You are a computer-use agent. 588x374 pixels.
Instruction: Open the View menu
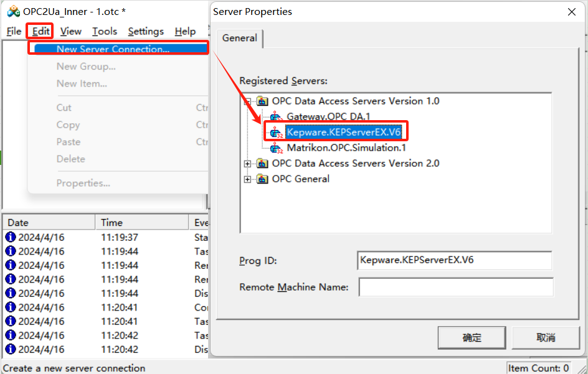coord(71,32)
